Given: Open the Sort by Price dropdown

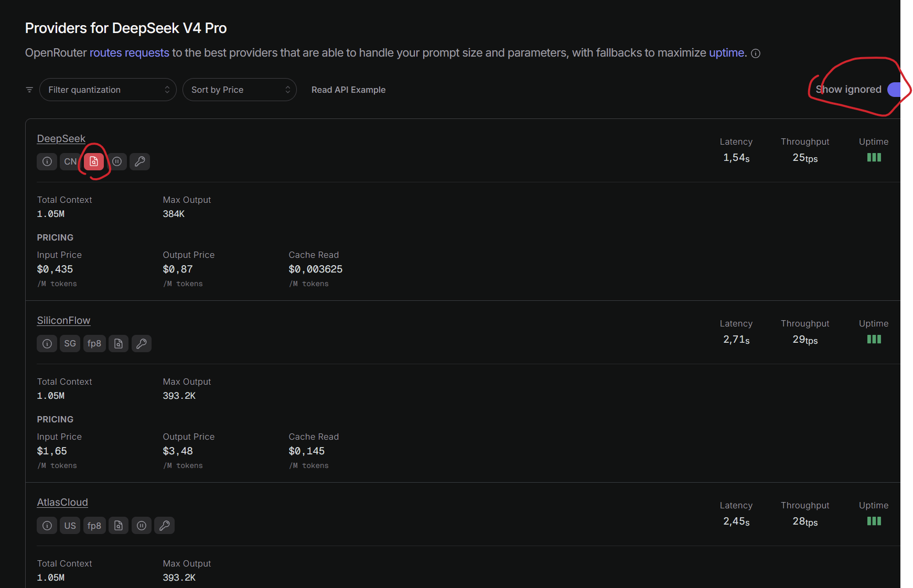Looking at the screenshot, I should [x=240, y=90].
